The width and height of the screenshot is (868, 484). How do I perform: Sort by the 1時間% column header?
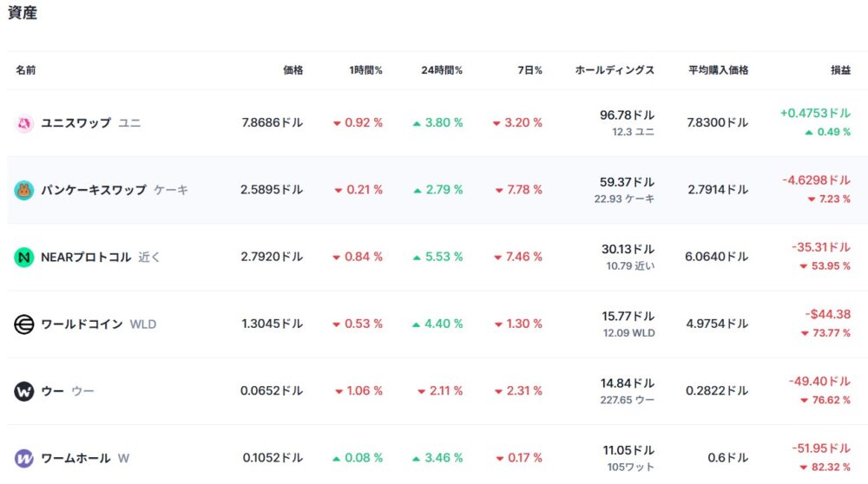[x=365, y=70]
